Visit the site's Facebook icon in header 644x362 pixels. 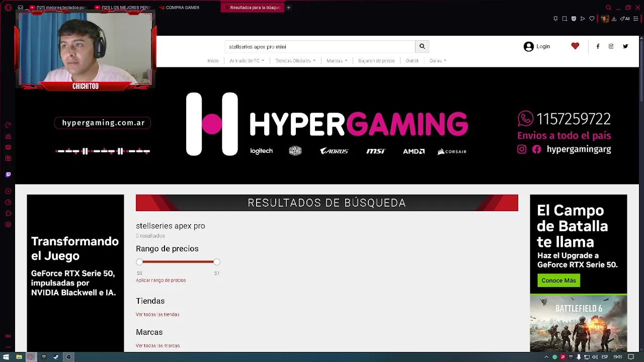598,46
